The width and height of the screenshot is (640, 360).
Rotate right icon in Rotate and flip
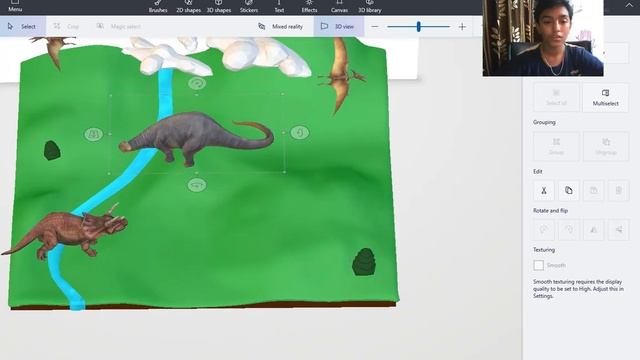click(x=569, y=230)
